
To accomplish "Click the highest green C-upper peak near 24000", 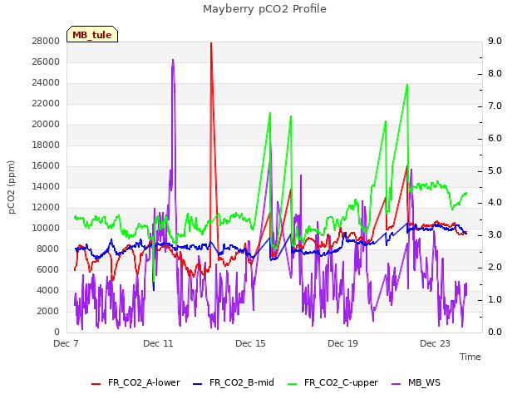I will click(406, 85).
